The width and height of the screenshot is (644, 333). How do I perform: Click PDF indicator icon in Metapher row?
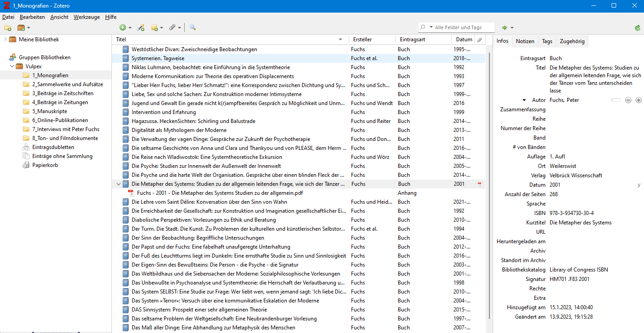480,184
